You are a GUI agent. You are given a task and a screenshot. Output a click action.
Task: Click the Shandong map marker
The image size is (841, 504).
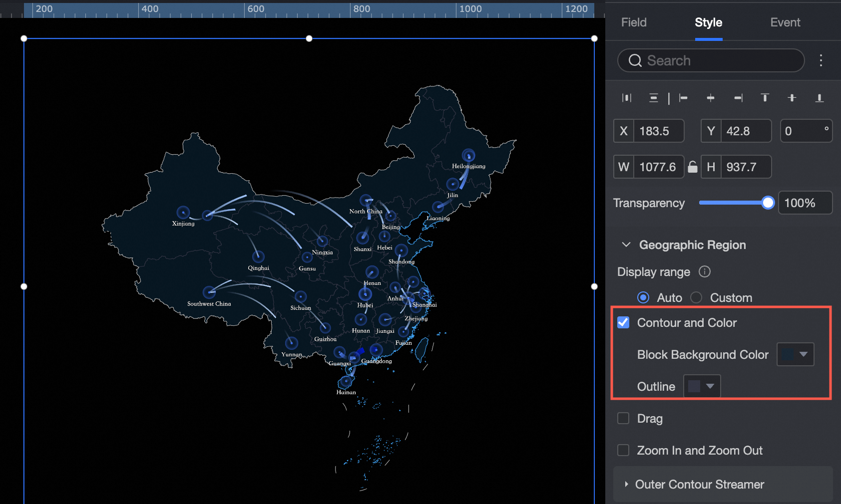402,251
